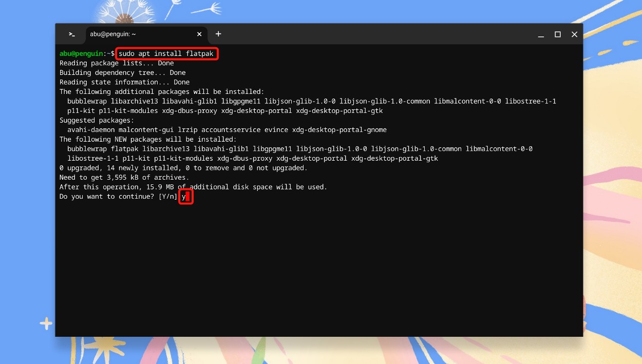Open a new terminal tab with the plus icon
The width and height of the screenshot is (642, 364).
point(218,34)
